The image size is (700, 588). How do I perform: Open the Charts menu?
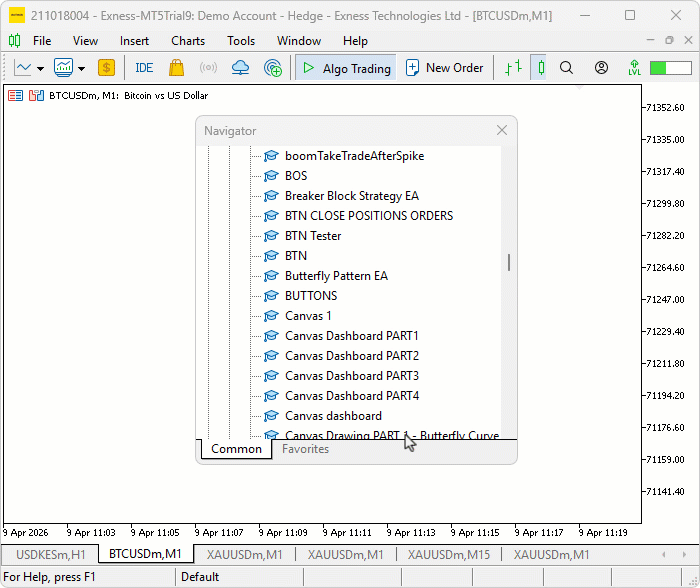click(x=188, y=41)
